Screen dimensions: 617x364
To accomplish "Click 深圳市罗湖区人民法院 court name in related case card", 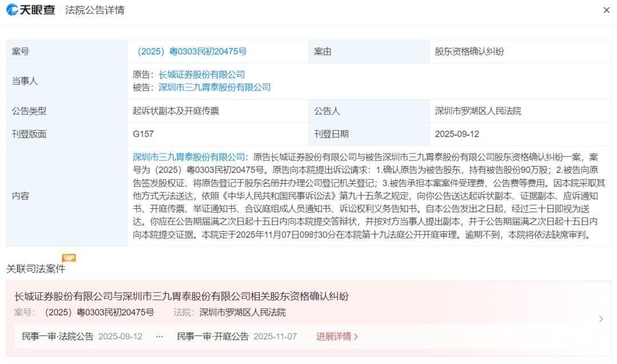I will click(243, 312).
